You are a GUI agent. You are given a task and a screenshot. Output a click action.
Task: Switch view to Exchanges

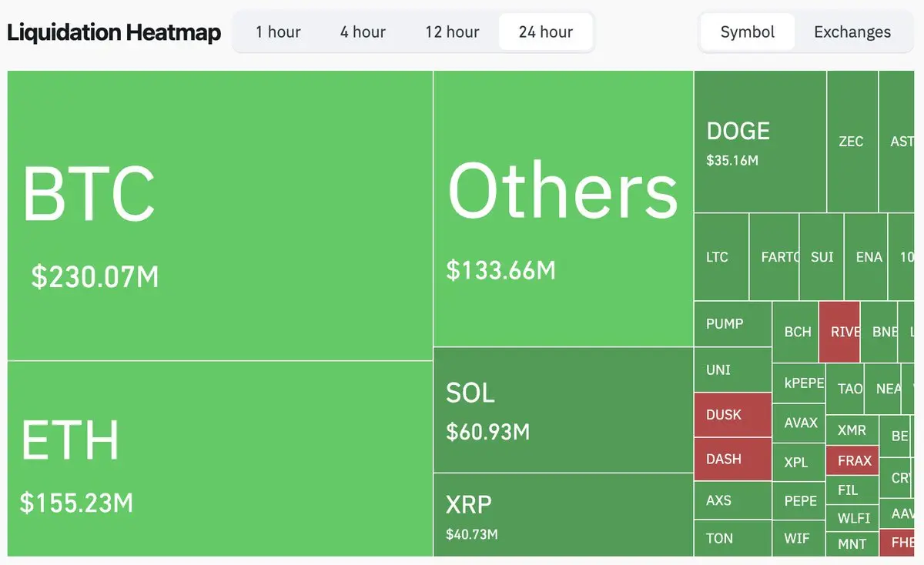tap(852, 32)
